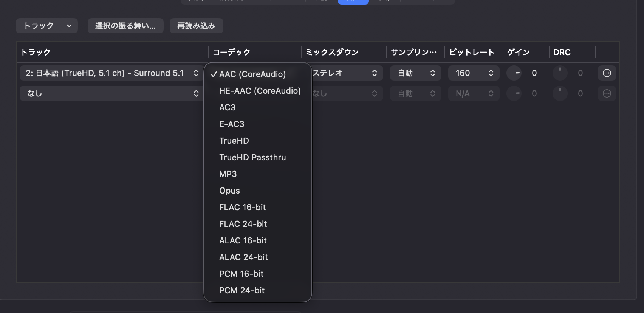Open the トラック dropdown button

coord(47,26)
